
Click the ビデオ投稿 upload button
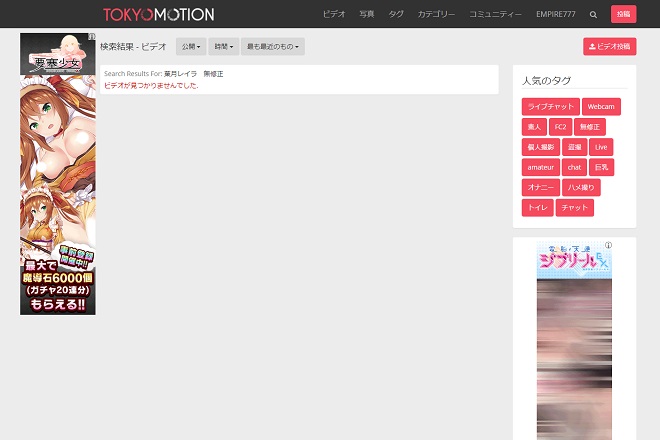tap(609, 47)
